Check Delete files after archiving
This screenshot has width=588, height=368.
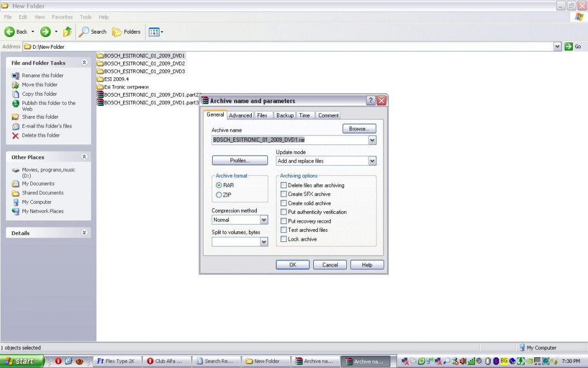pyautogui.click(x=284, y=185)
